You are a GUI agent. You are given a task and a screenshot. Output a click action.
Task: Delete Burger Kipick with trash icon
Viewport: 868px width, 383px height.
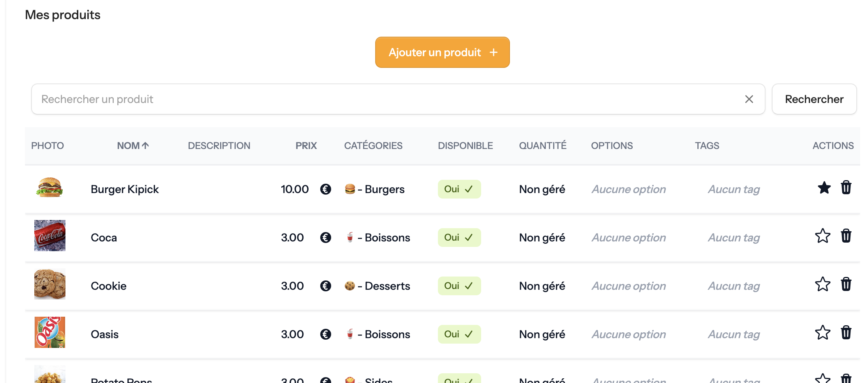(x=846, y=188)
